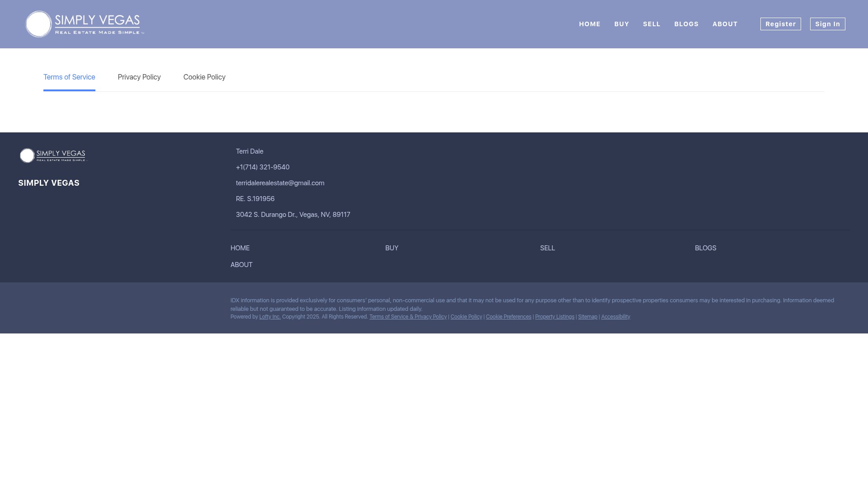Go to HOME from the footer links

(240, 248)
